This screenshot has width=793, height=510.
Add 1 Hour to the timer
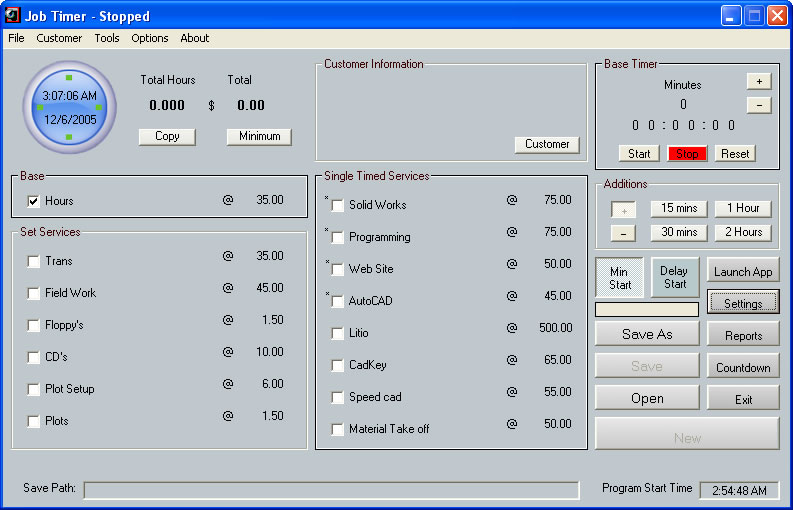743,208
